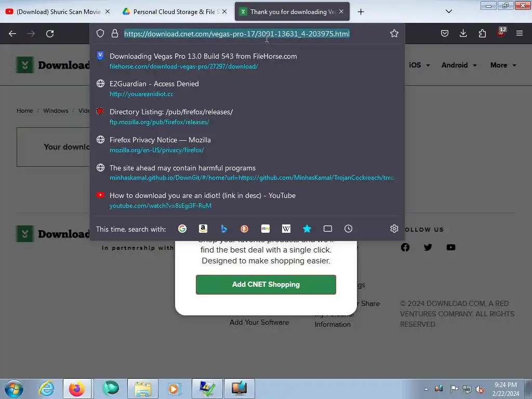Click the forward navigation arrow
Screen dimensions: 532x399
[x=31, y=34]
